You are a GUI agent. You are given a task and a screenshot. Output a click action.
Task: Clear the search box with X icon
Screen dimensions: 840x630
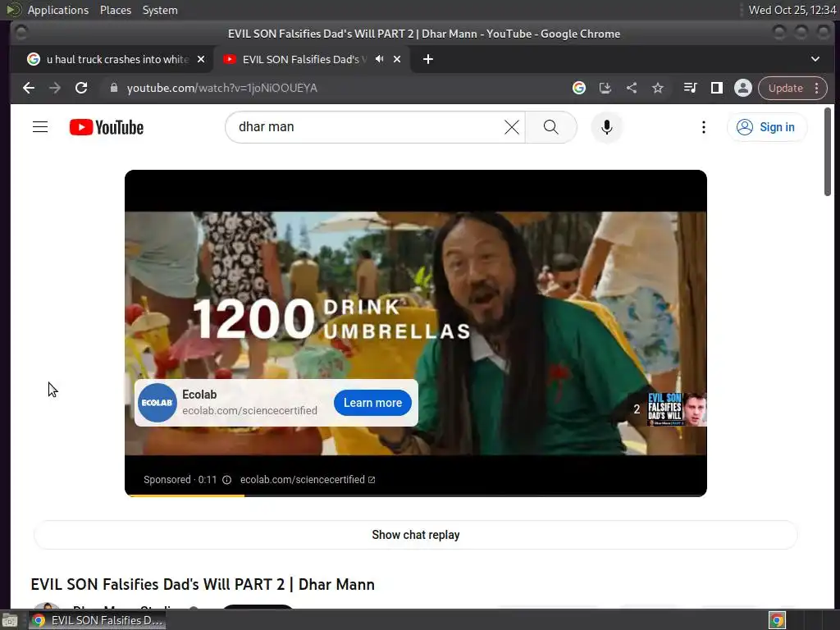pyautogui.click(x=512, y=127)
